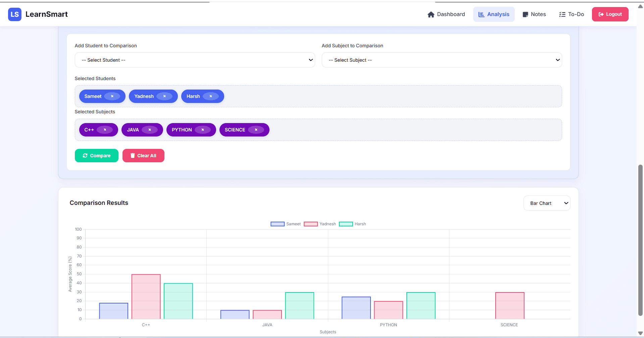Select Sameet's PYTHON bar in the chart
The height and width of the screenshot is (338, 644).
(356, 308)
